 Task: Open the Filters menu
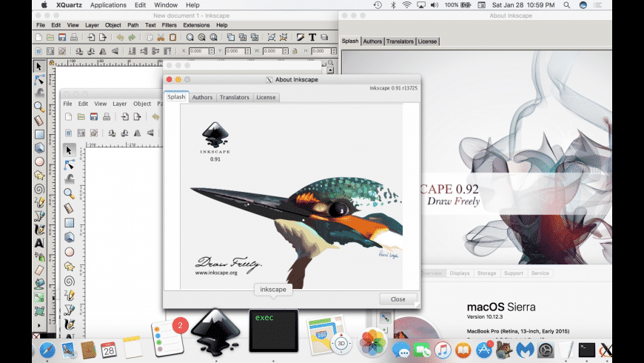(170, 25)
